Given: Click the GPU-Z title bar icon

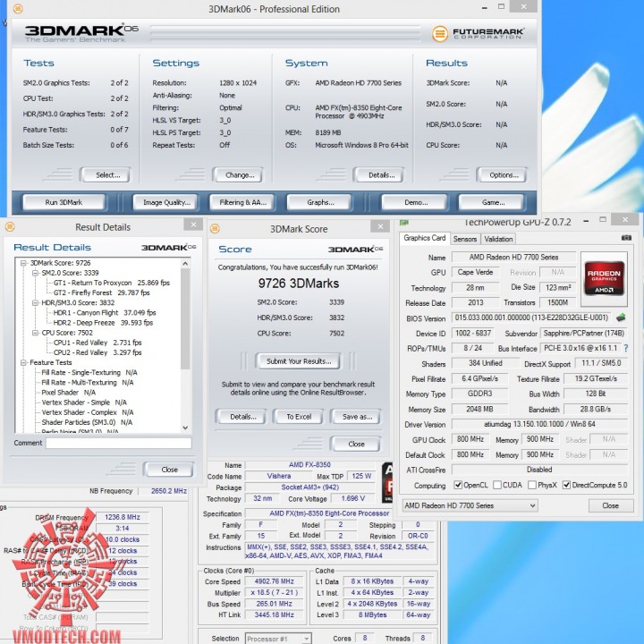Looking at the screenshot, I should click(403, 222).
